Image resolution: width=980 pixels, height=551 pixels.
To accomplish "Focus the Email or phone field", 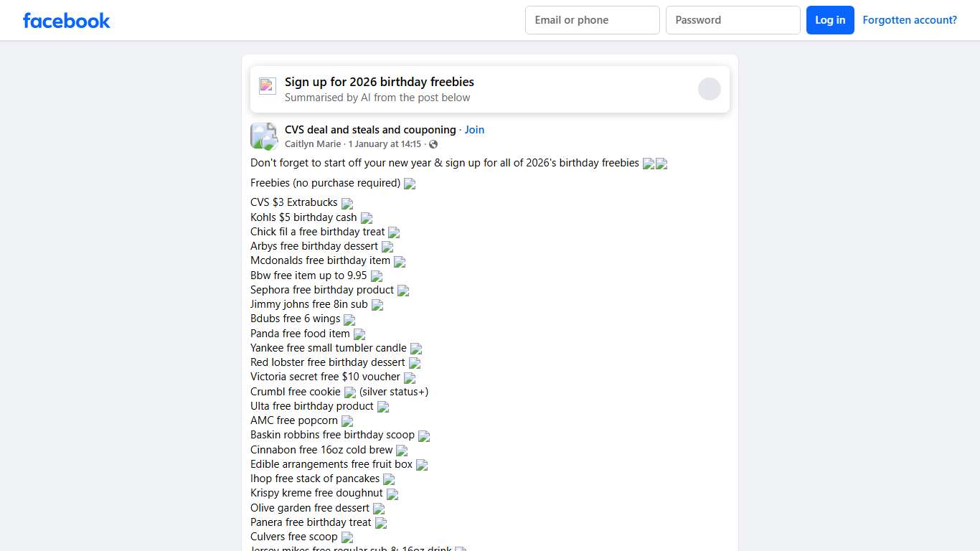I will click(x=592, y=20).
